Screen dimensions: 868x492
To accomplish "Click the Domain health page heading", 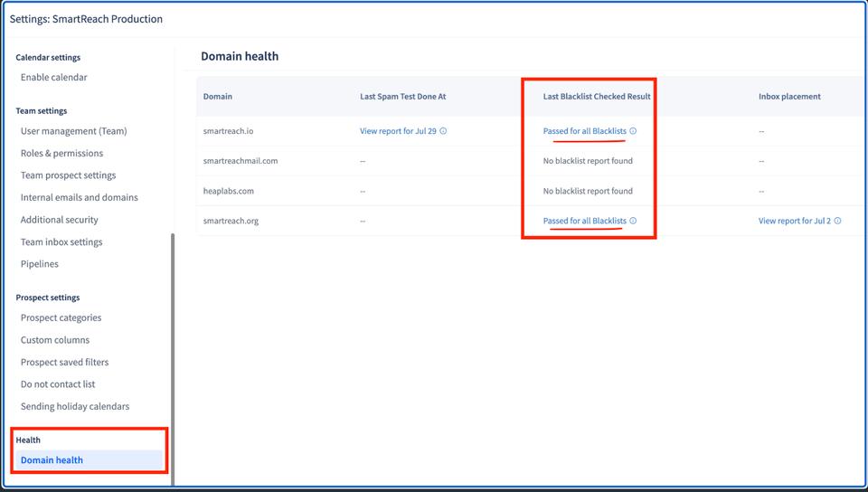I will click(x=240, y=56).
